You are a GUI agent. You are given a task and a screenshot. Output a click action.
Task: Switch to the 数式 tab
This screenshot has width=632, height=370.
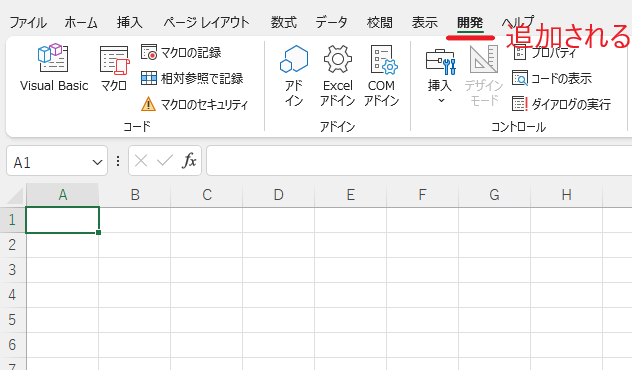tap(283, 23)
